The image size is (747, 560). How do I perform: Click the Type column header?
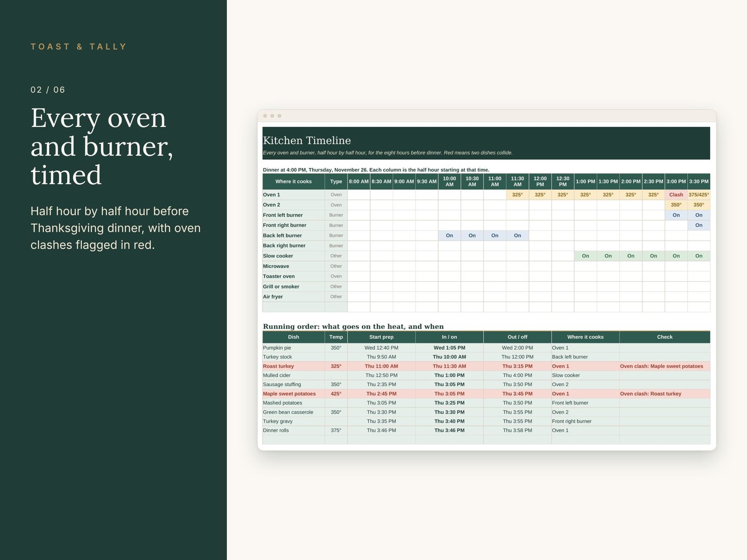pos(336,181)
